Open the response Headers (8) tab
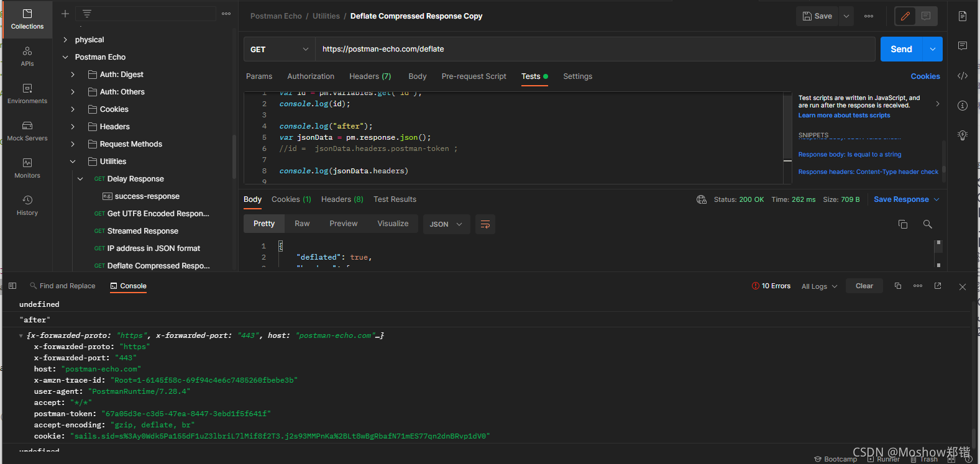The image size is (980, 464). pyautogui.click(x=342, y=199)
